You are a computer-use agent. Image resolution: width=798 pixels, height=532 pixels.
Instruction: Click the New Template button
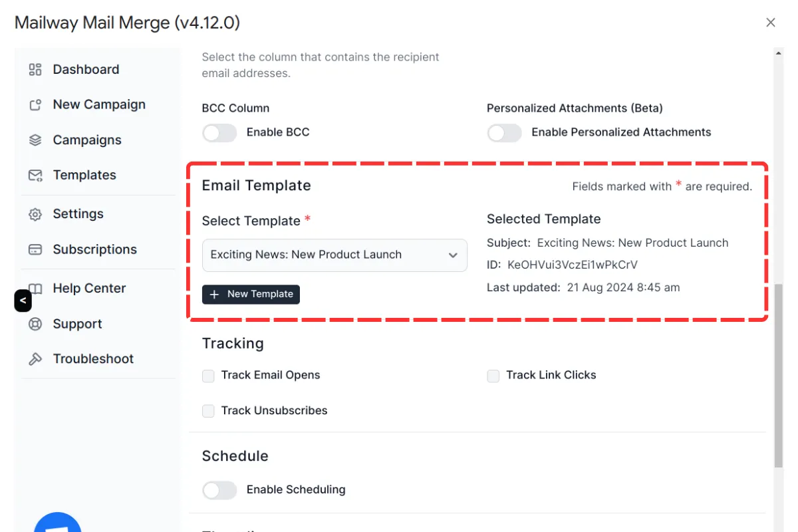251,294
